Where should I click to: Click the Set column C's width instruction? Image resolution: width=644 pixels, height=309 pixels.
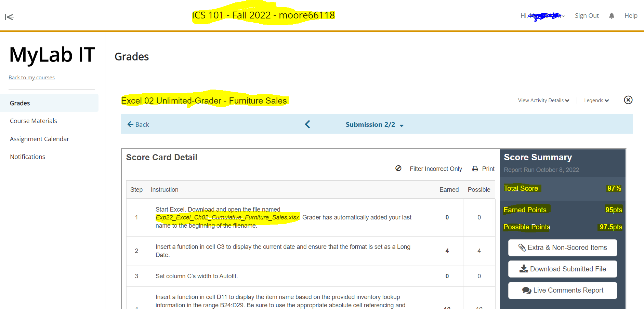(197, 276)
